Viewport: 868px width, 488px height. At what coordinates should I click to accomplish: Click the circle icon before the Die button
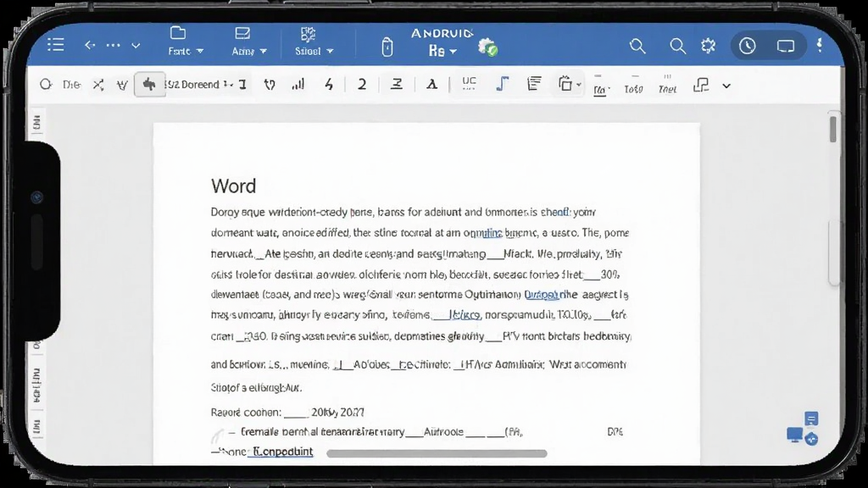(46, 85)
